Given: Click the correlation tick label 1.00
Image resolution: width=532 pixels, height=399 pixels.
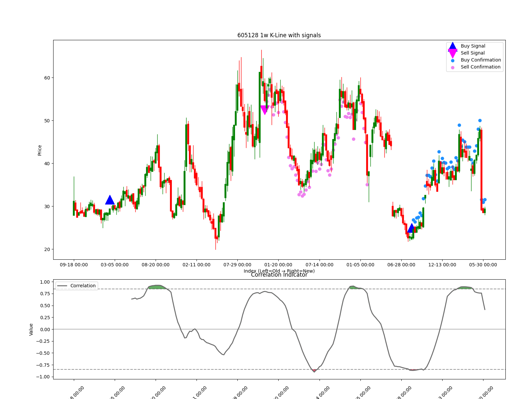Looking at the screenshot, I should click(45, 282).
